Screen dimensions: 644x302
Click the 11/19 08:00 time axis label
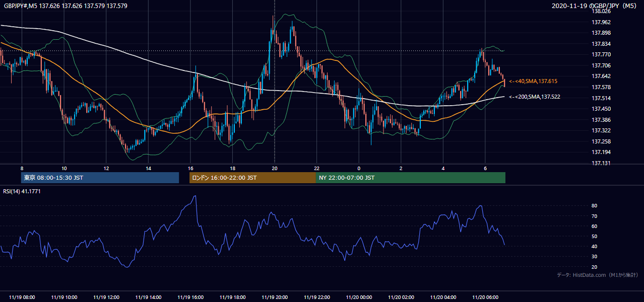tap(22, 297)
